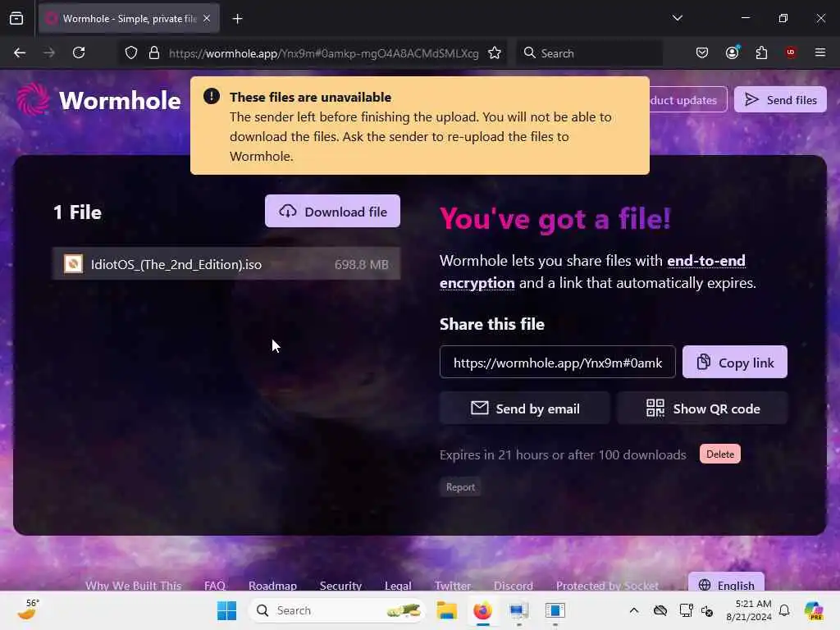Screen dimensions: 840x630
Task: Open the monitor app taskbar icon
Action: (x=518, y=610)
